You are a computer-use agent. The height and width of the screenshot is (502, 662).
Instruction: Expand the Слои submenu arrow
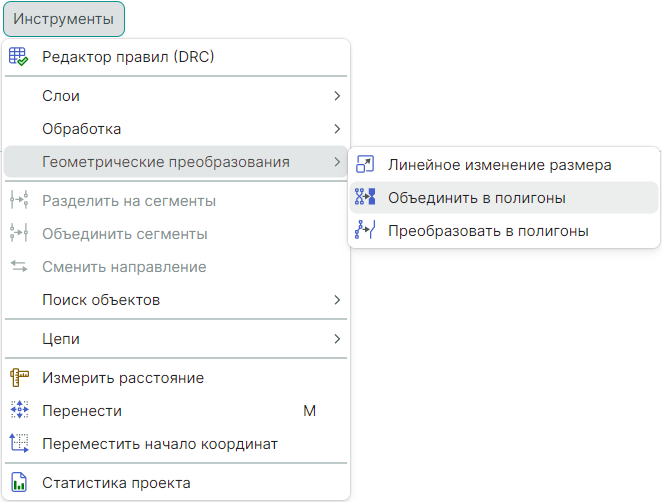point(337,96)
